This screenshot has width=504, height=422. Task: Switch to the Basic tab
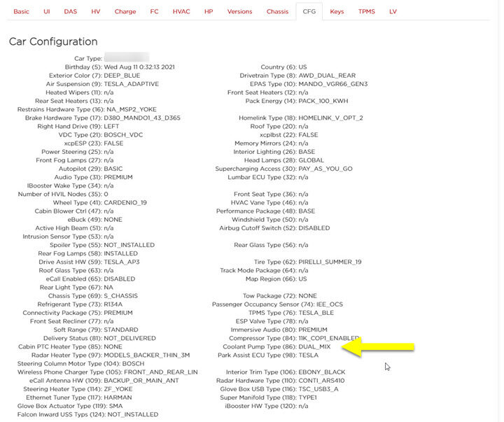tap(22, 12)
